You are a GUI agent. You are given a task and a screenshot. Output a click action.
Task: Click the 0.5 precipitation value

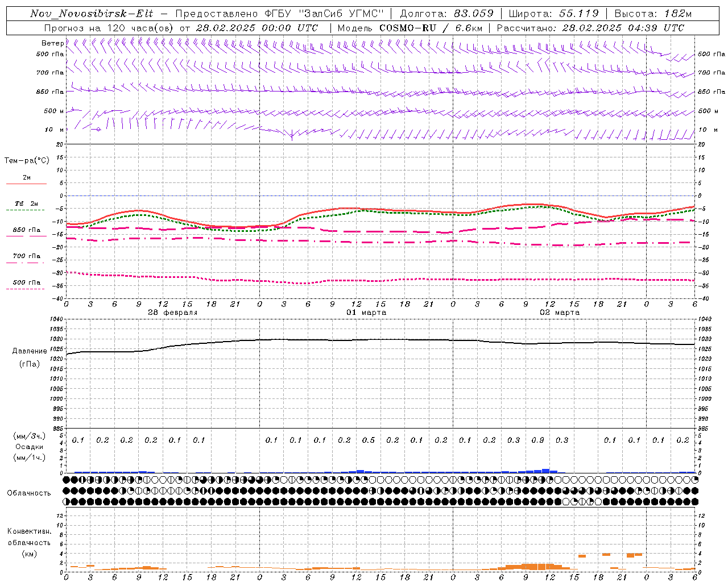click(x=369, y=440)
